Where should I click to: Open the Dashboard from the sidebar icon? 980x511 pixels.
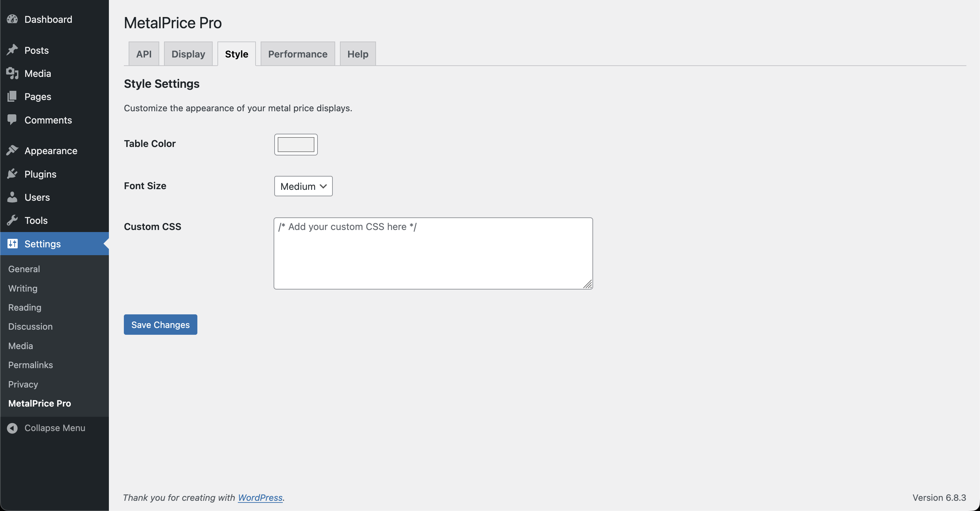[12, 19]
